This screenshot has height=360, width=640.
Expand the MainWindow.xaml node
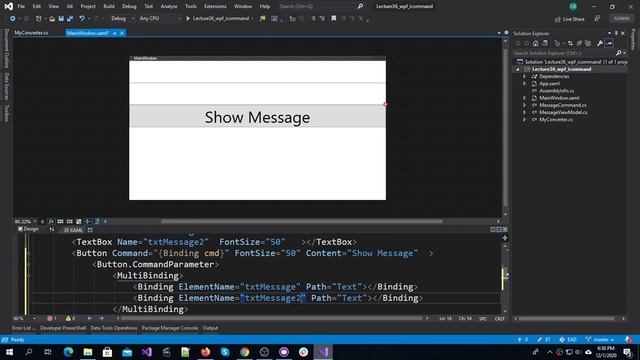tap(524, 98)
